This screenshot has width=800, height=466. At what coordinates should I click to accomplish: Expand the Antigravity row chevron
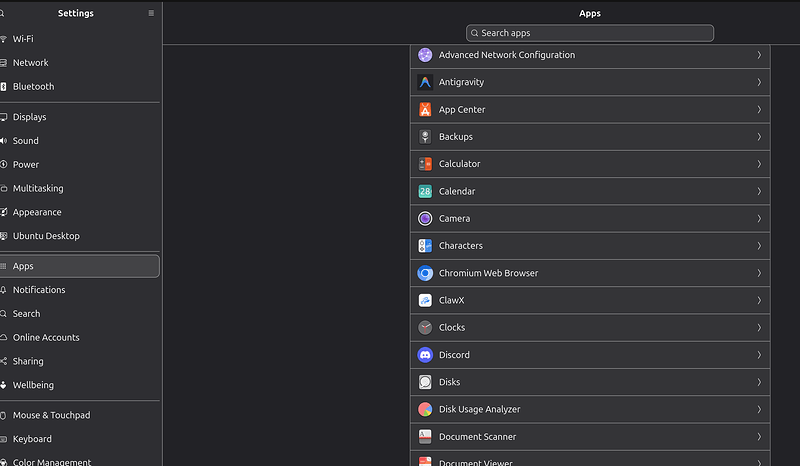759,82
